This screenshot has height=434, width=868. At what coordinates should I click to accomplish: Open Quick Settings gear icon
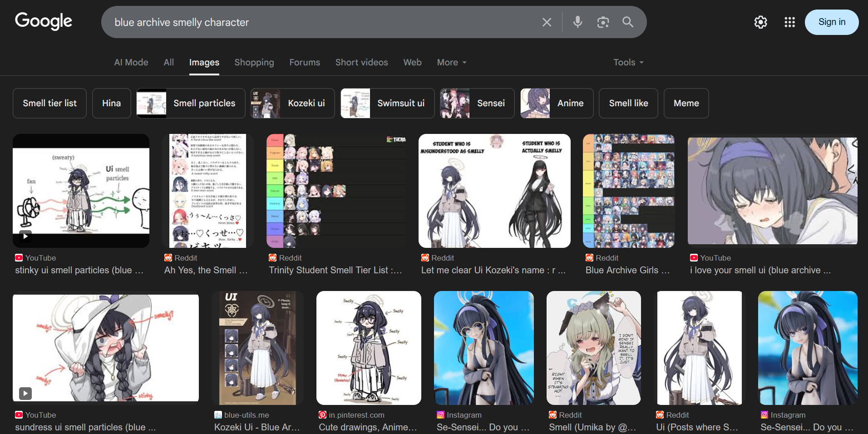tap(761, 22)
